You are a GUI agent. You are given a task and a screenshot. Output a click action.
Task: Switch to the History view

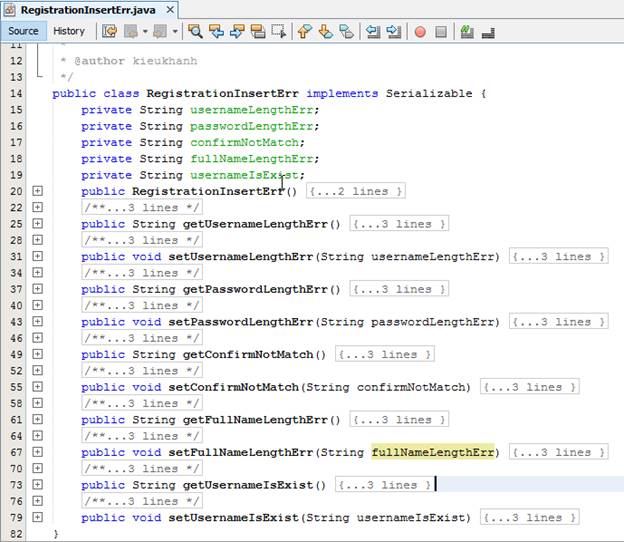[69, 31]
